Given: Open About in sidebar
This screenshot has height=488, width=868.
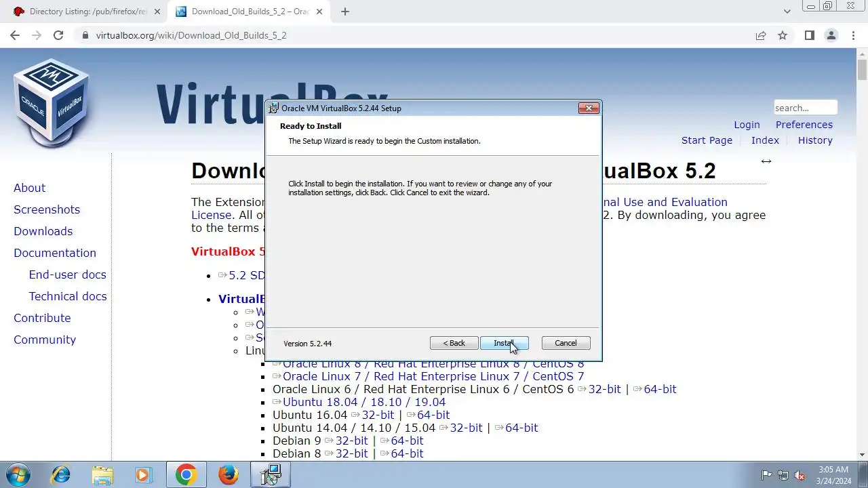Looking at the screenshot, I should coord(30,188).
